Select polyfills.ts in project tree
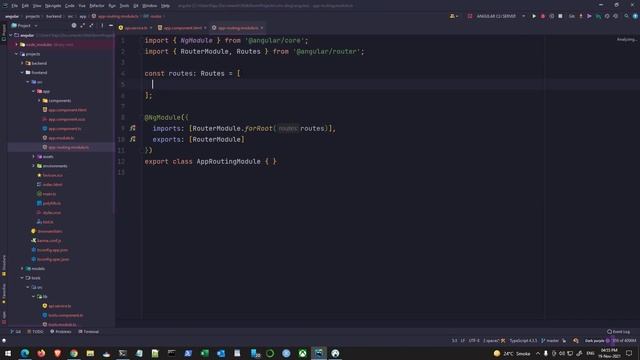The height and width of the screenshot is (360, 640). point(51,203)
